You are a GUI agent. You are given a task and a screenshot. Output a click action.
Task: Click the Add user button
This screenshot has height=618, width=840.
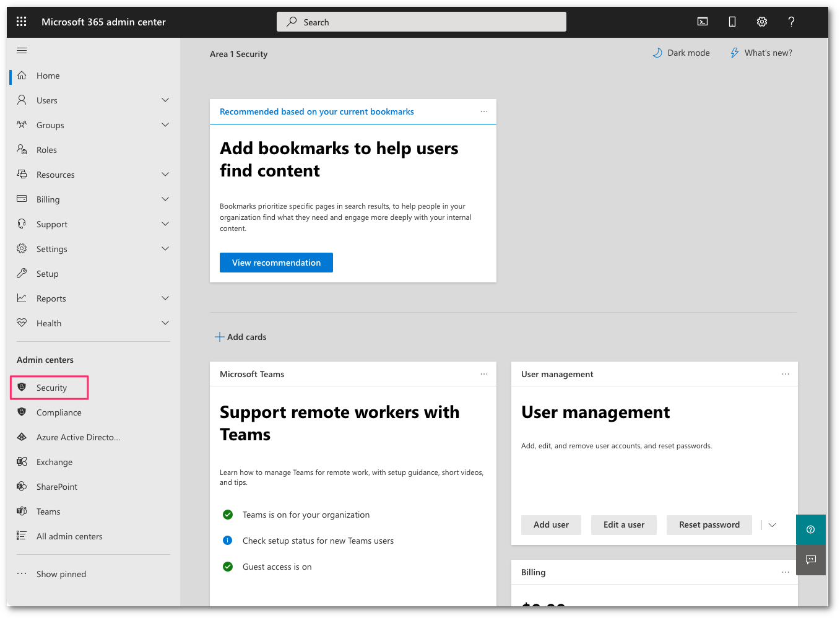click(551, 524)
